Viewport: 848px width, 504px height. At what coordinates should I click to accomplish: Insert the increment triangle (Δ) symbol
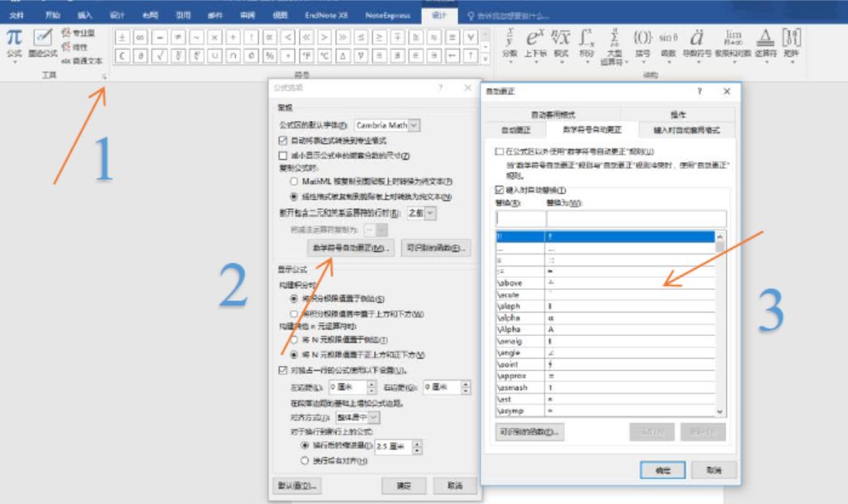coord(343,56)
